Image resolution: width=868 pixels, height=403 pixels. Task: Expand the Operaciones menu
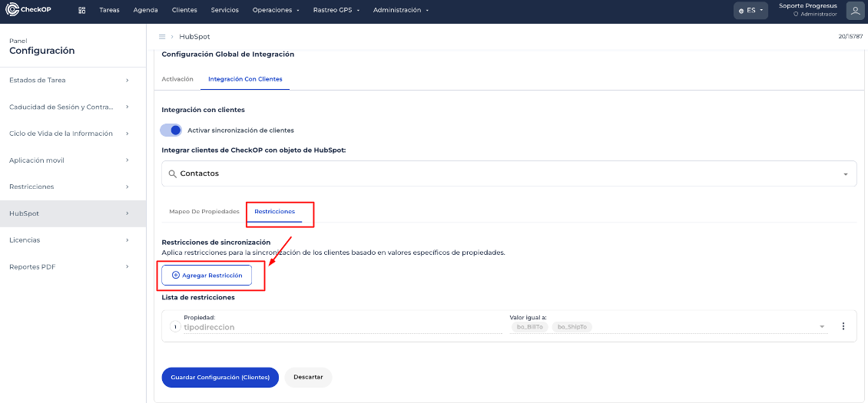point(276,10)
